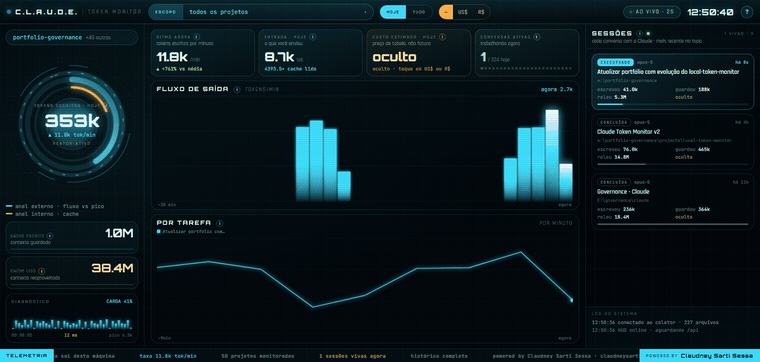Toggle the AO VIVO 2S live refresh
Viewport: 760px width, 362px height.
click(651, 12)
